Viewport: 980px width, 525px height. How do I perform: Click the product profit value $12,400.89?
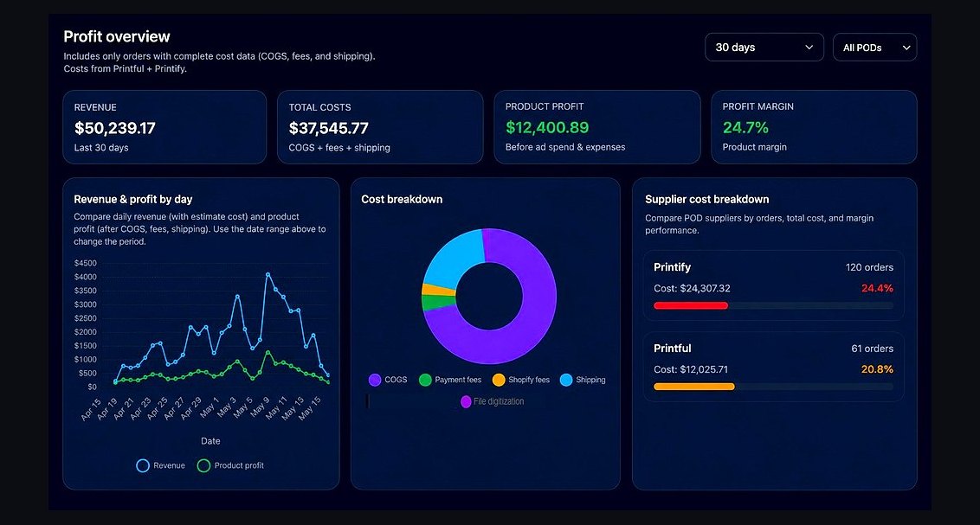547,127
